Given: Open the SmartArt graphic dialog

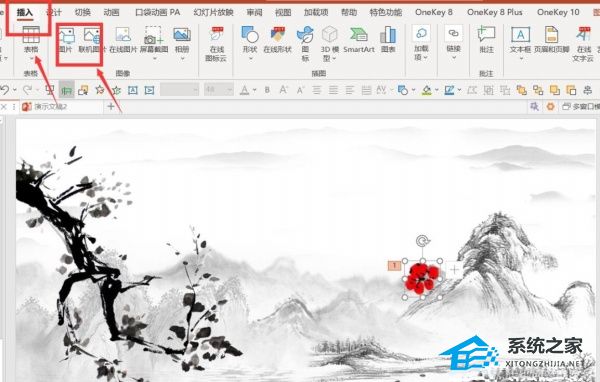Looking at the screenshot, I should 359,39.
